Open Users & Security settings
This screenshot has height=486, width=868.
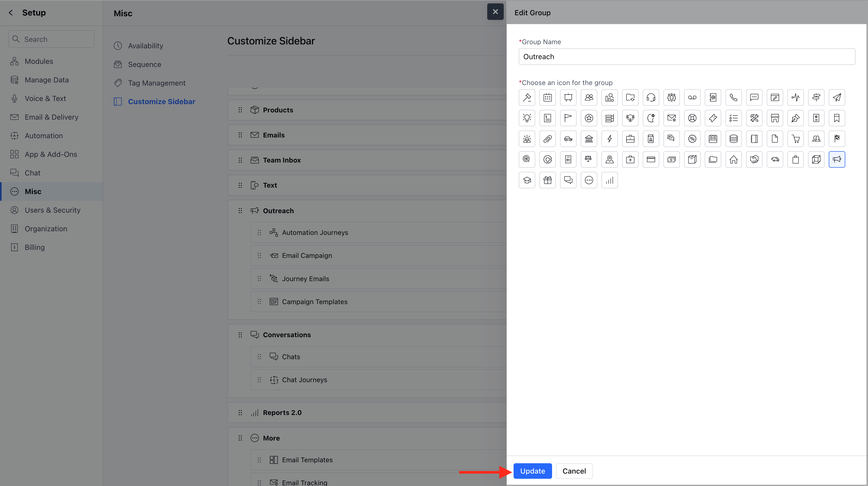click(52, 210)
